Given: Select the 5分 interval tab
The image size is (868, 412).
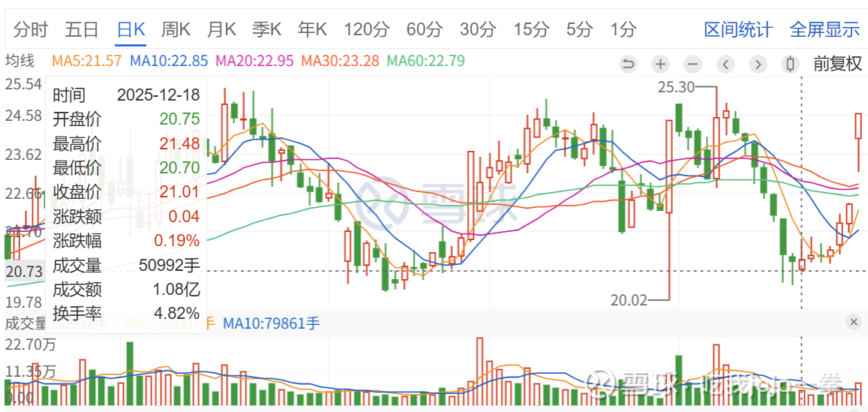Looking at the screenshot, I should pyautogui.click(x=580, y=29).
